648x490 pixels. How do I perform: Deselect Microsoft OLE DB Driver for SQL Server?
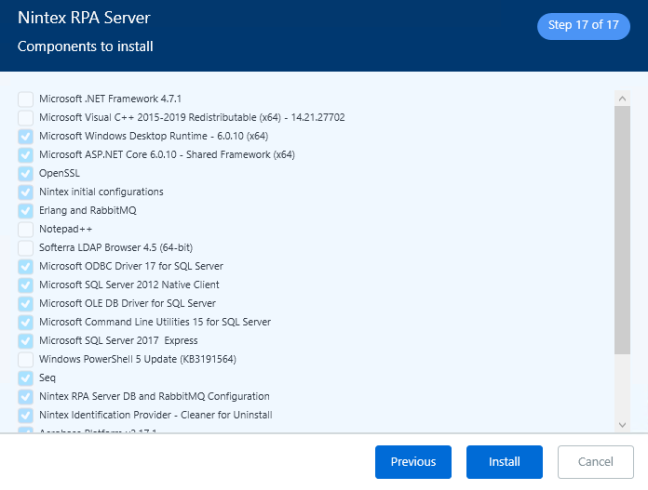pos(26,303)
